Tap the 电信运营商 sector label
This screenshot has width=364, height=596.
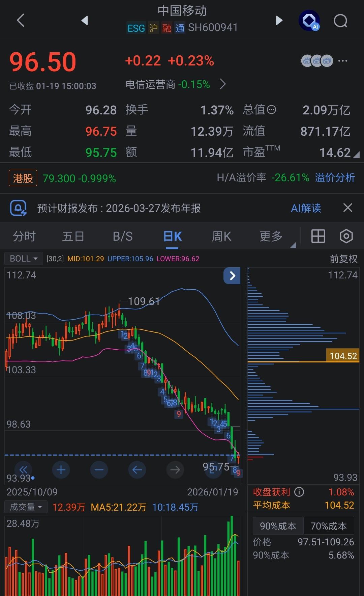tap(150, 84)
